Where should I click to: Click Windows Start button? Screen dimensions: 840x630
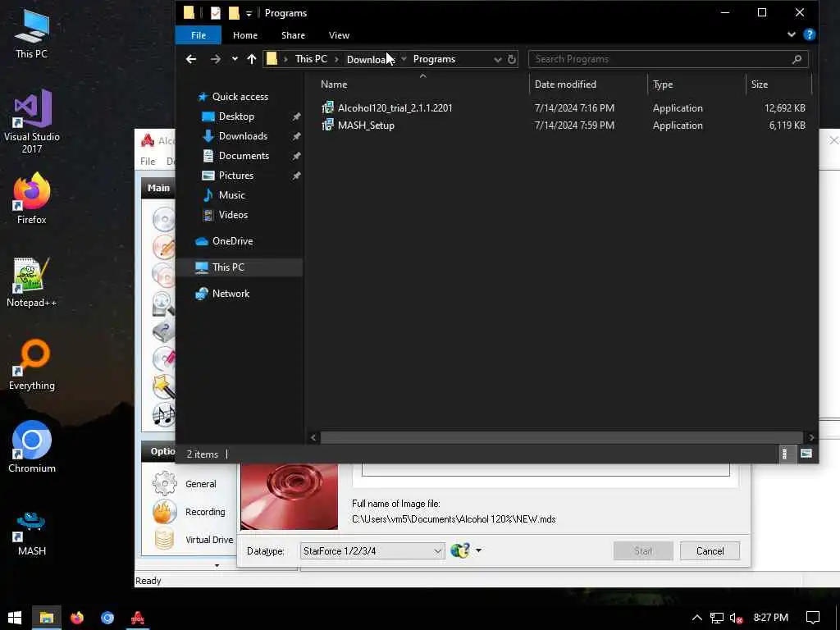click(x=15, y=618)
